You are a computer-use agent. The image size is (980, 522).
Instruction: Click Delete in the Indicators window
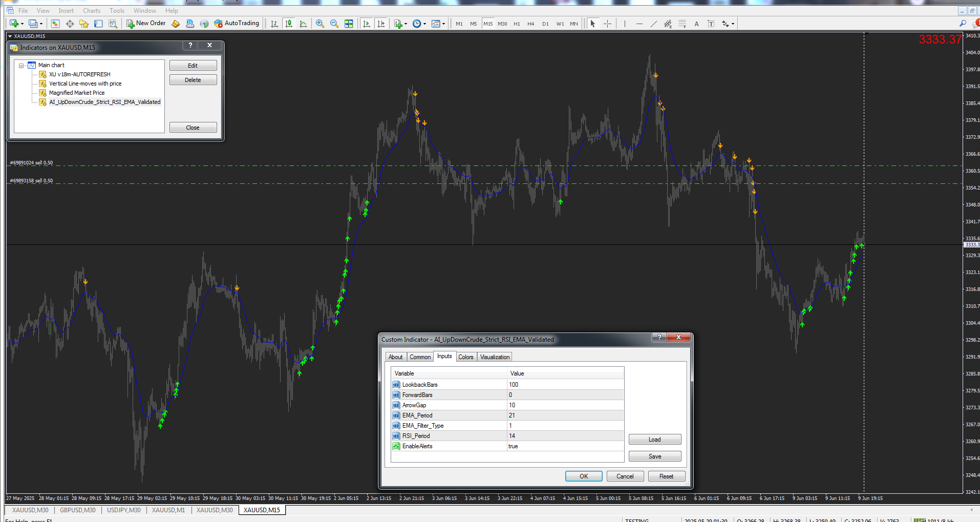pos(193,80)
